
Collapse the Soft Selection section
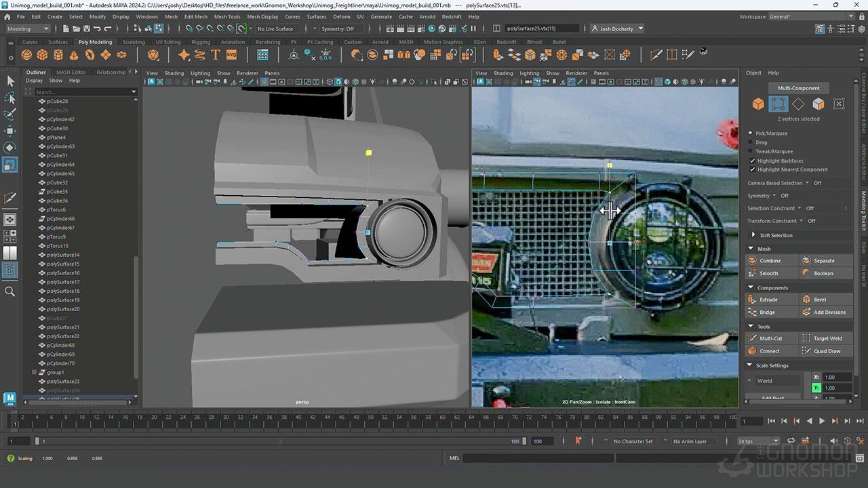coord(753,235)
